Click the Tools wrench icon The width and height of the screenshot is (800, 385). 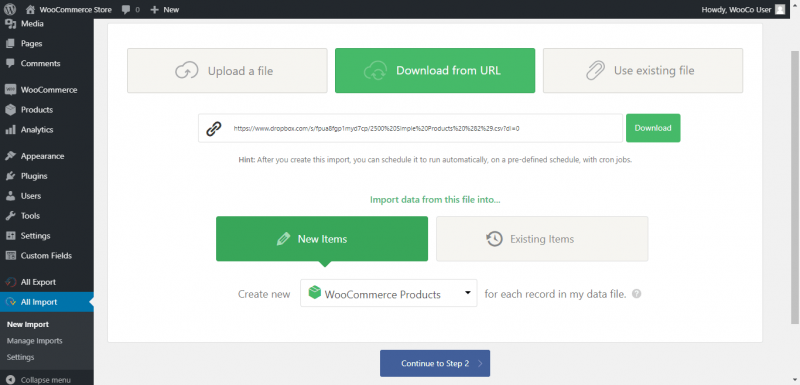point(10,216)
